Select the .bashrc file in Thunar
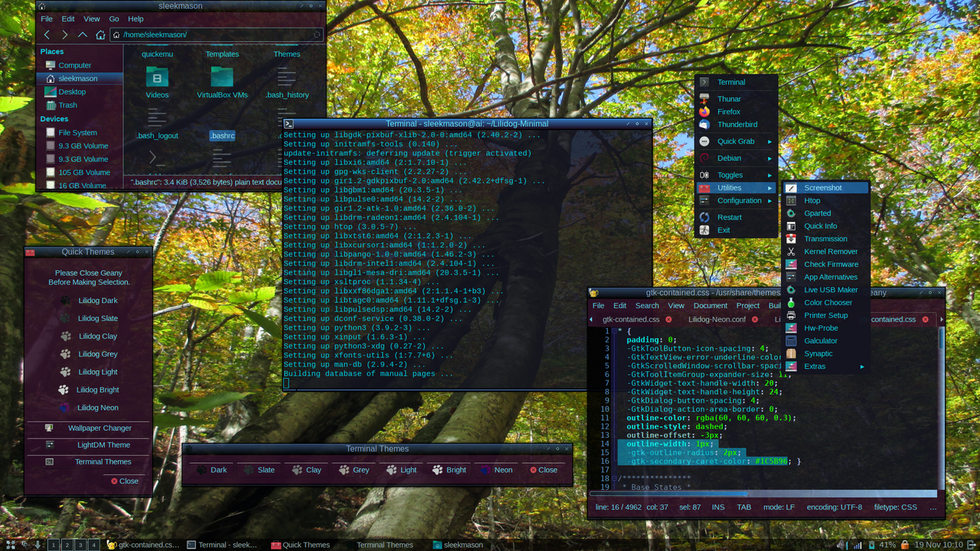The image size is (980, 551). 222,135
